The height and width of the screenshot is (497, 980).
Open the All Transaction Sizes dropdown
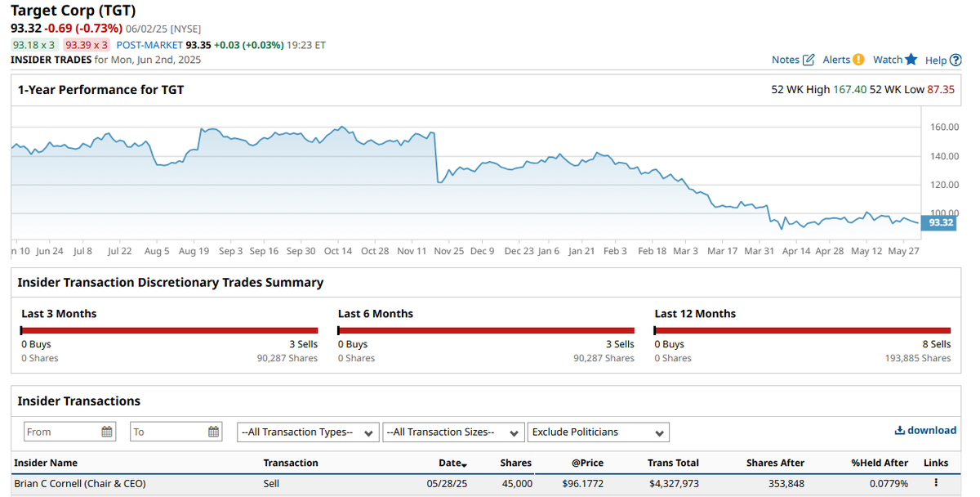coord(453,432)
